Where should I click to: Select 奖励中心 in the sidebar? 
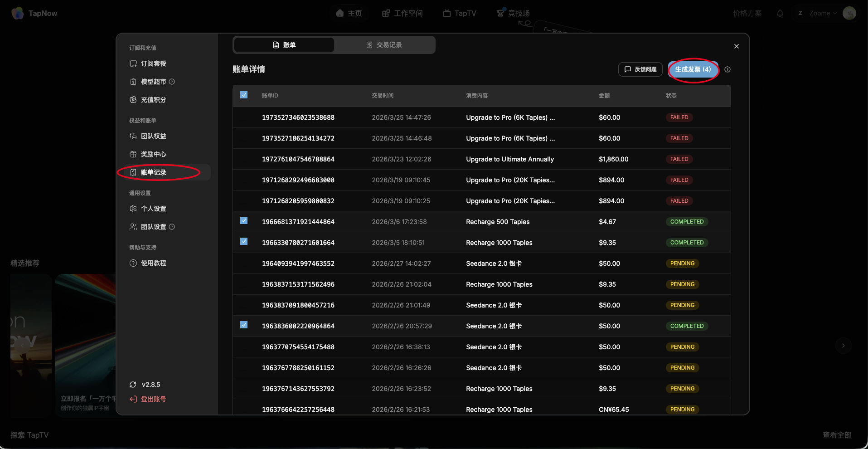(x=167, y=154)
